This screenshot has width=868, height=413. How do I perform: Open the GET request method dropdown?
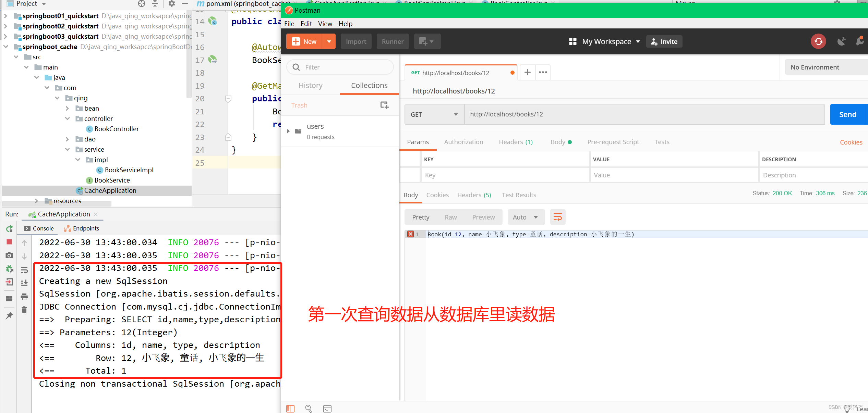[x=434, y=114]
